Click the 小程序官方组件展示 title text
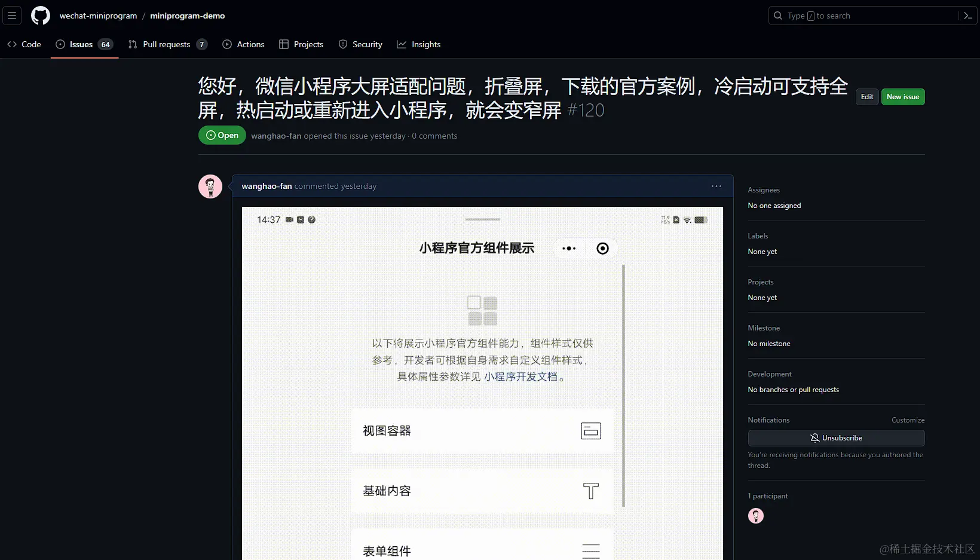 point(477,248)
